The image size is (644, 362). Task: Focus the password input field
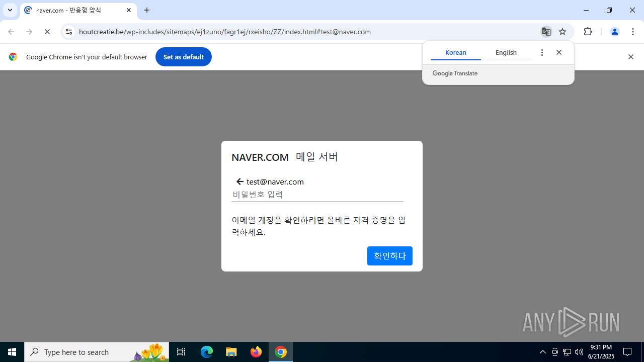(x=317, y=195)
